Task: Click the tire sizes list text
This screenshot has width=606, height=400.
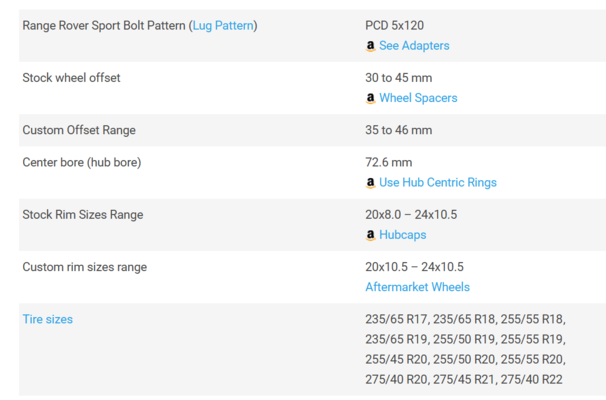Action: (x=465, y=349)
